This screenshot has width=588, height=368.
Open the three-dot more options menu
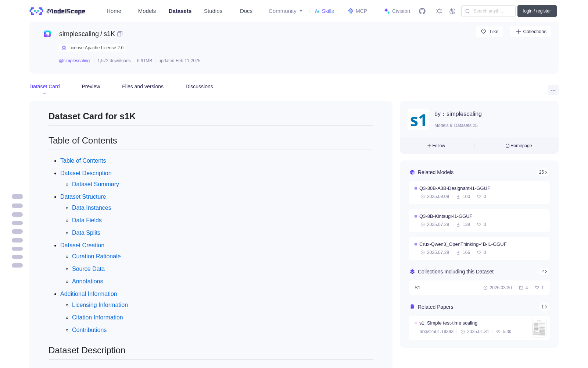[553, 90]
